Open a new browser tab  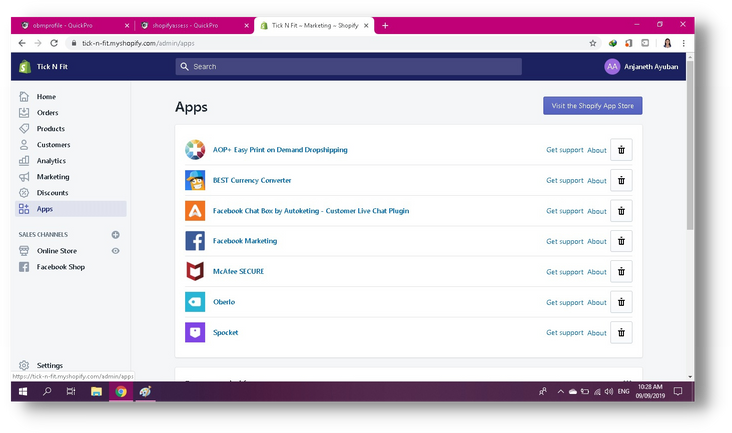385,26
